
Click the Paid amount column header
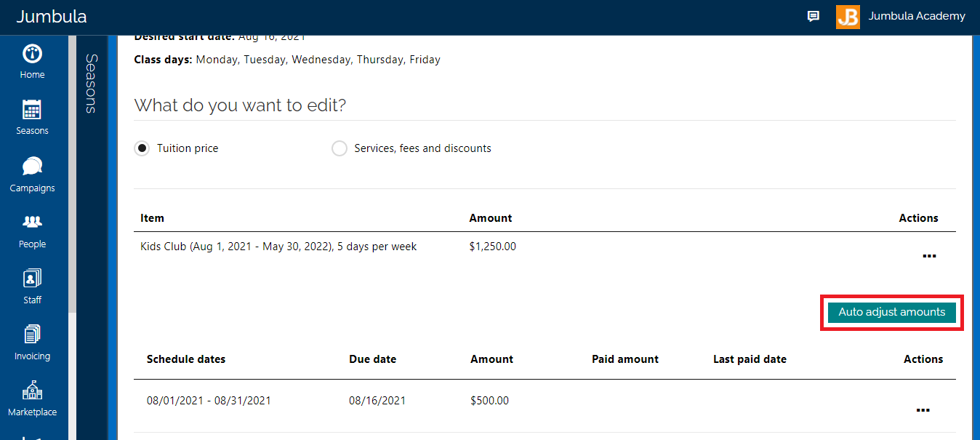pos(625,359)
